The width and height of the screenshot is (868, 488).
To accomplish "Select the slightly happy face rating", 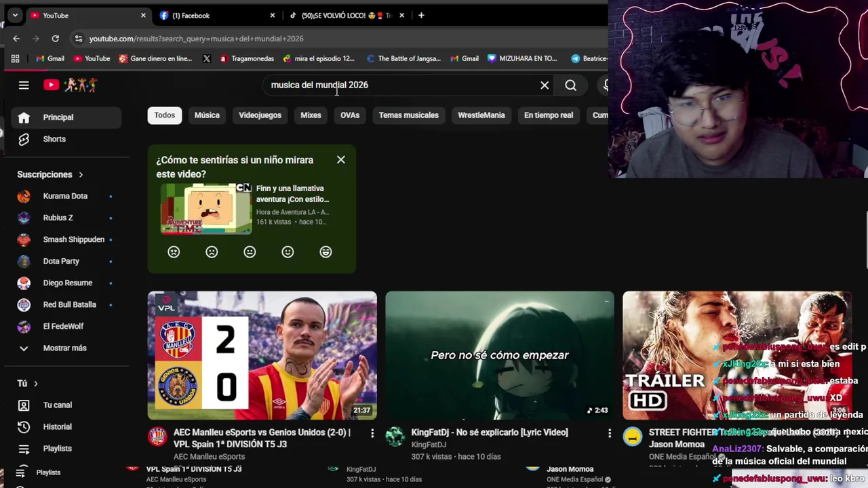I will [x=288, y=251].
